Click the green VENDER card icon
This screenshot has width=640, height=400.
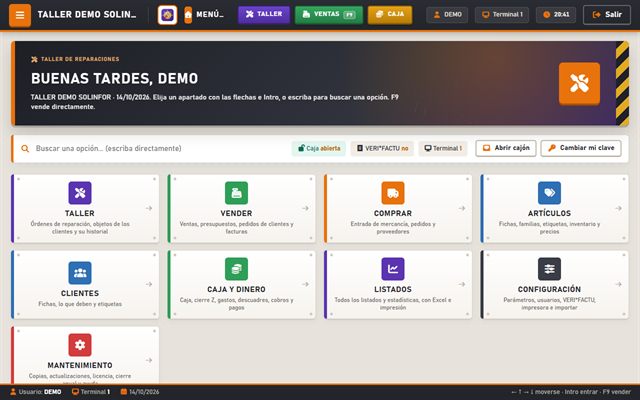236,193
